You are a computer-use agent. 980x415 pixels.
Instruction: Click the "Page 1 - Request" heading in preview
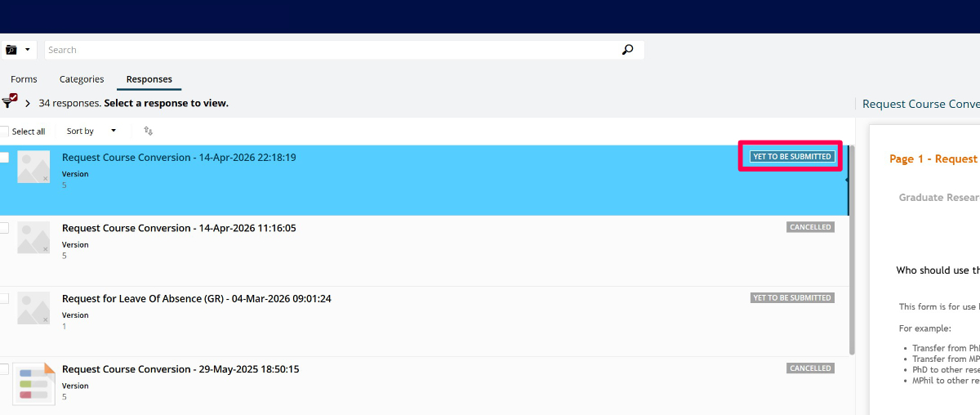coord(933,158)
